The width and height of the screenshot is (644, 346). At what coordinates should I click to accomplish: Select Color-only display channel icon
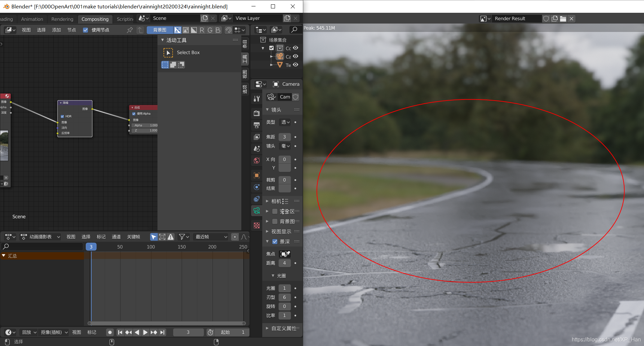[186, 30]
